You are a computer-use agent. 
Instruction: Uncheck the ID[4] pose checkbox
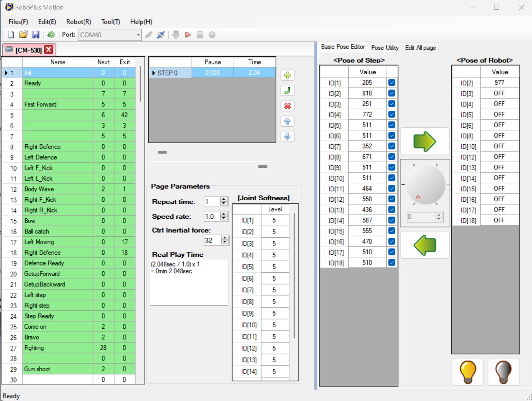click(392, 114)
